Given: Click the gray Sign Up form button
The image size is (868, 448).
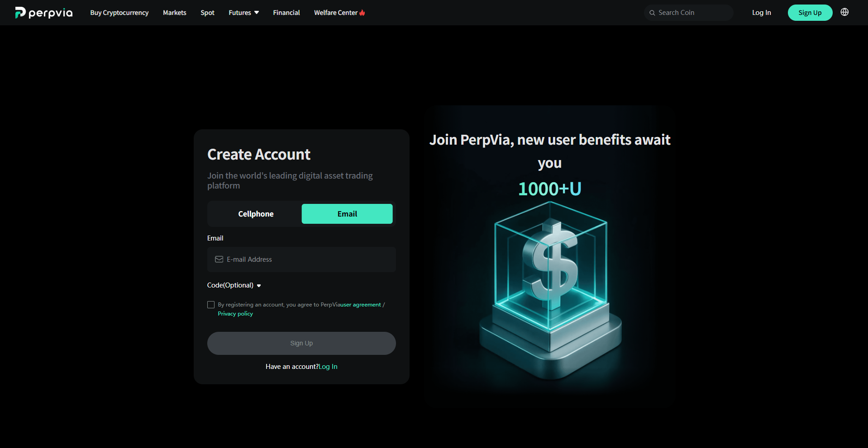Looking at the screenshot, I should click(301, 343).
